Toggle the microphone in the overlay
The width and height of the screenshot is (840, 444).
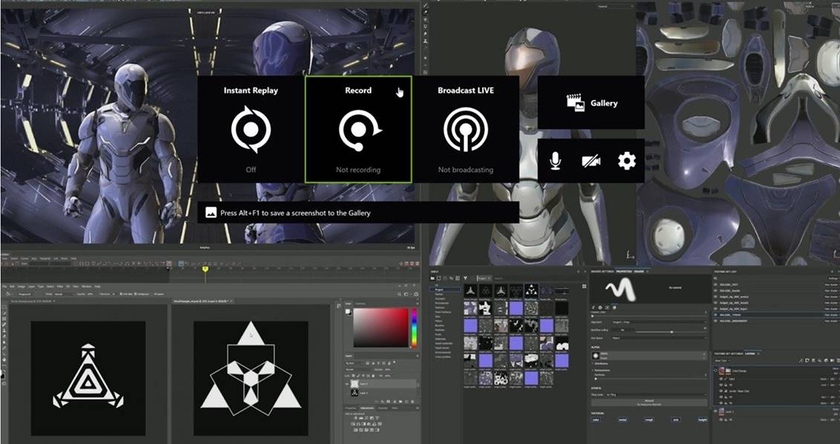tap(555, 160)
